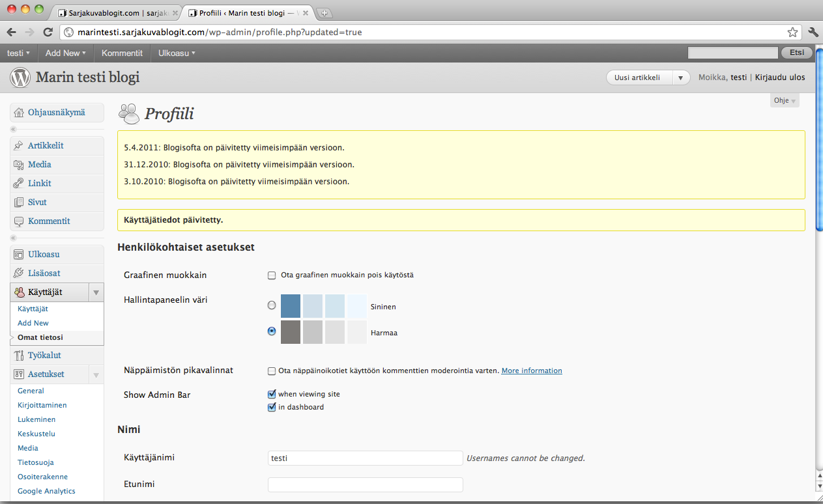Toggle admin bar when viewing site
823x504 pixels.
click(272, 394)
